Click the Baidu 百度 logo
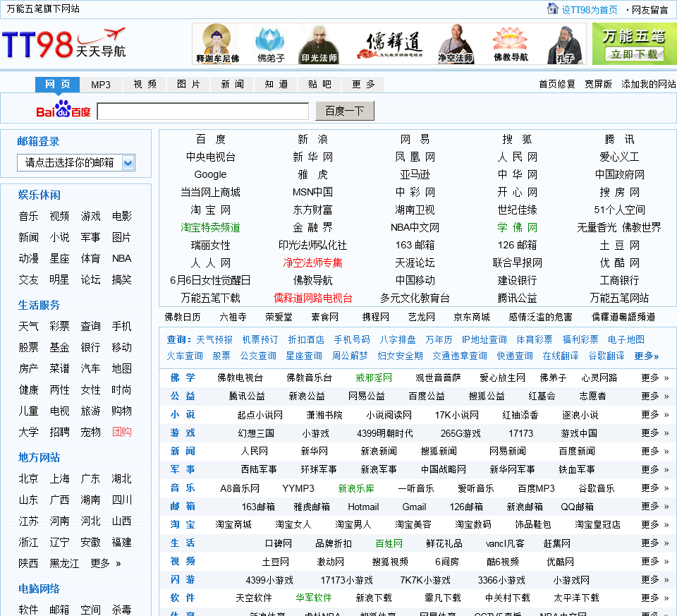This screenshot has width=677, height=616. 63,109
